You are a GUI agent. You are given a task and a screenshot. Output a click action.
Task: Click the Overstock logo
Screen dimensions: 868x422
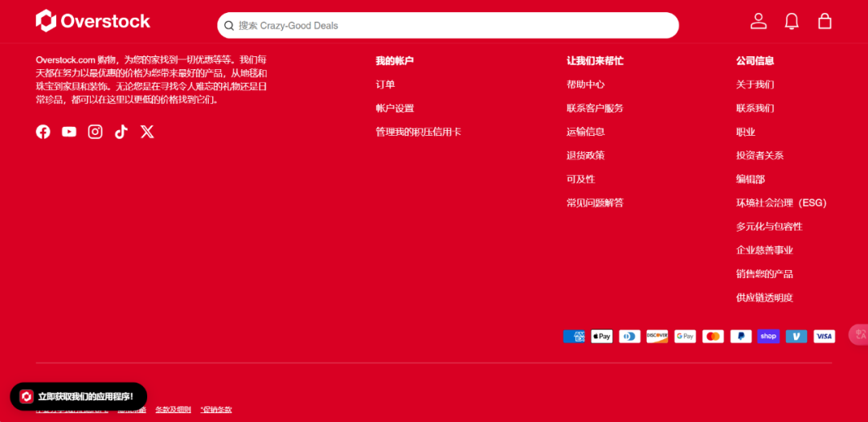(x=93, y=21)
